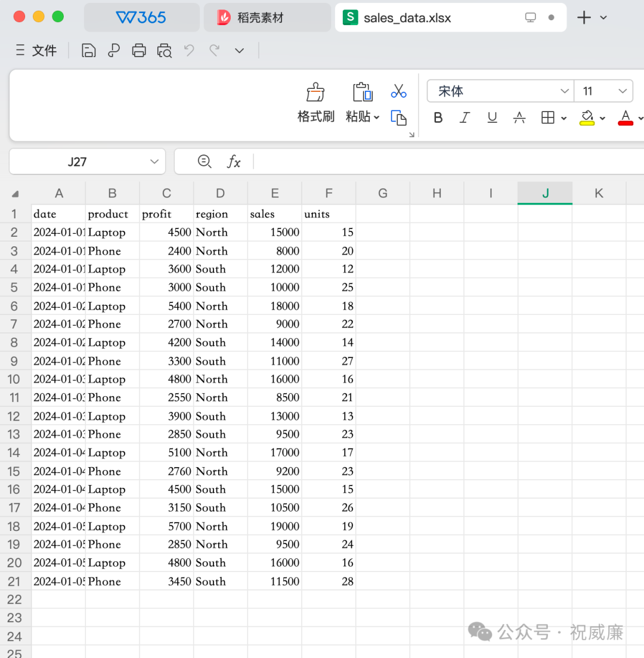Click the J27 name box field
This screenshot has width=644, height=658.
pos(78,161)
